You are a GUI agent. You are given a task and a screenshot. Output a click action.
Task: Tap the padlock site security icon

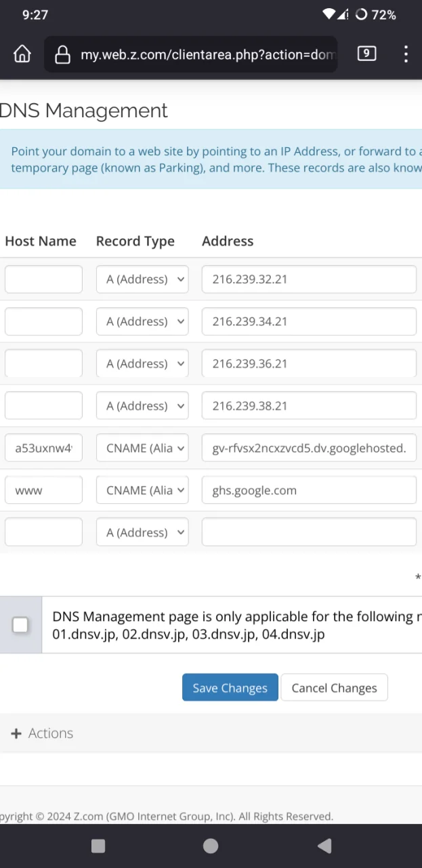click(62, 54)
